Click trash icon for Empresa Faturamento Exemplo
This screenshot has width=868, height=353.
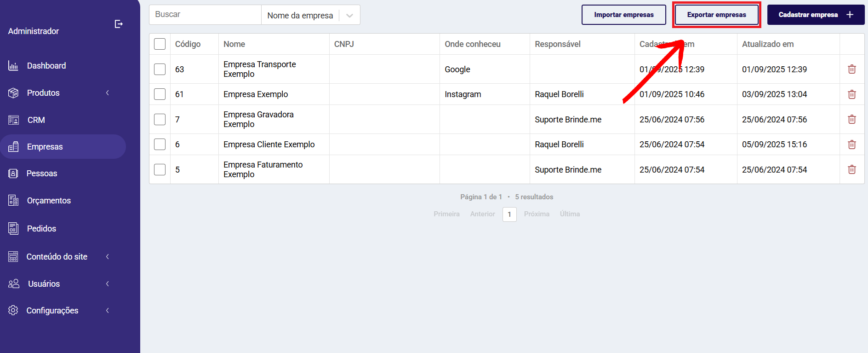[x=852, y=169]
